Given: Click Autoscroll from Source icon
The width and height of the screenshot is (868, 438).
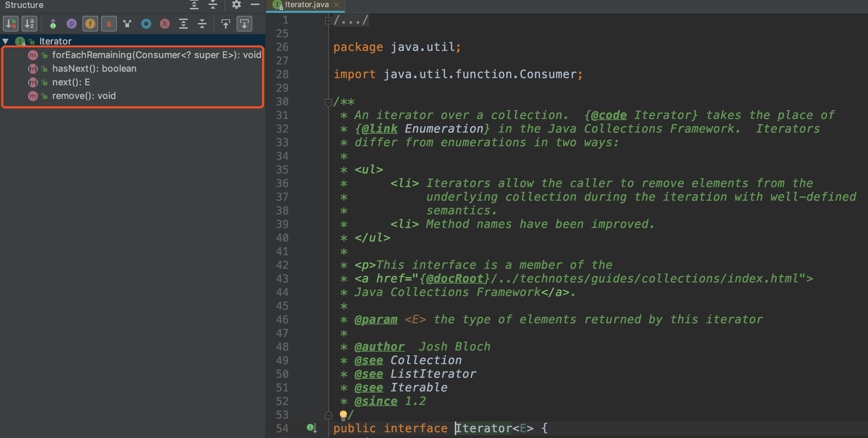Looking at the screenshot, I should click(x=244, y=24).
